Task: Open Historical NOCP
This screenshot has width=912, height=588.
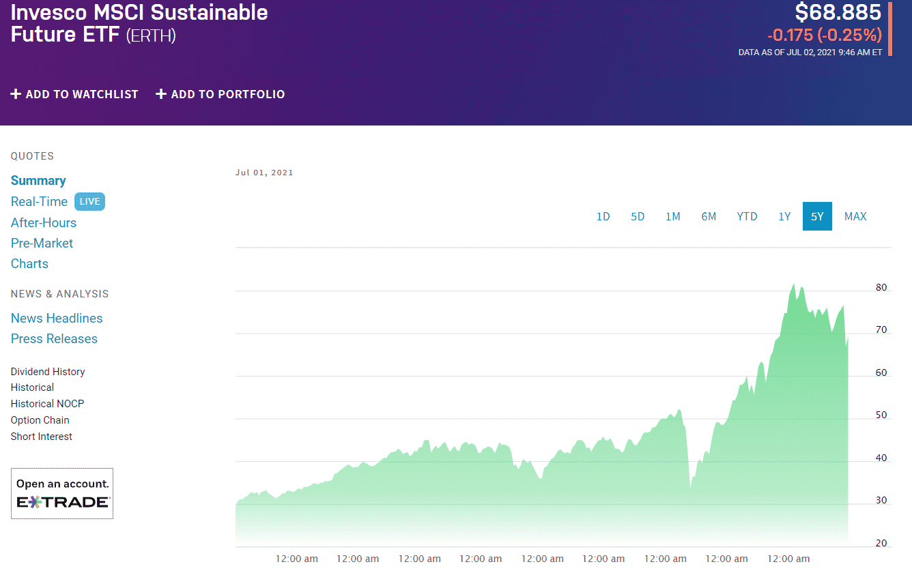Action: (x=47, y=404)
